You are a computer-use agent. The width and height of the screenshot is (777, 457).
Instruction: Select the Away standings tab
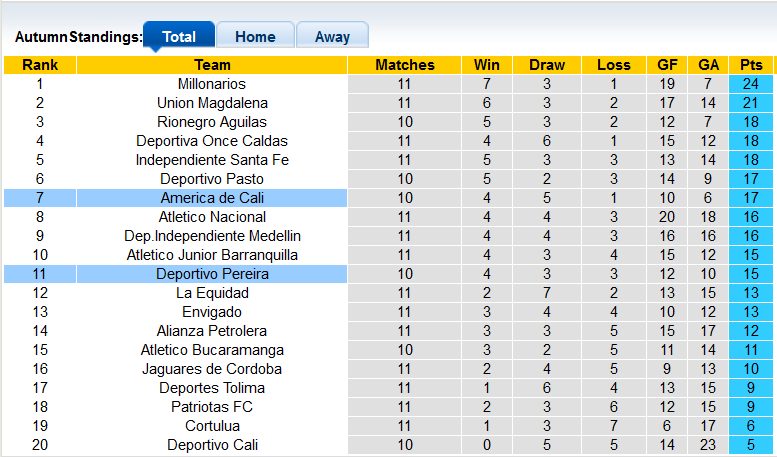click(332, 37)
